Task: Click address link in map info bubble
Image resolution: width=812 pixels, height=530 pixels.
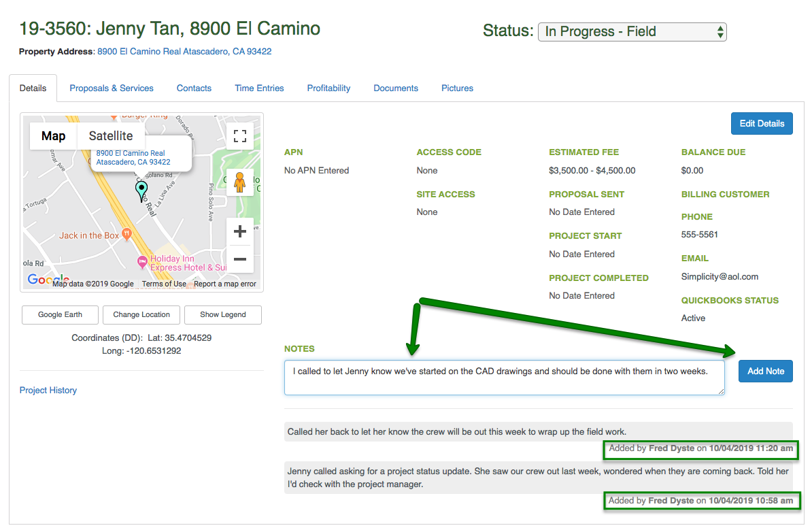Action: click(x=133, y=157)
